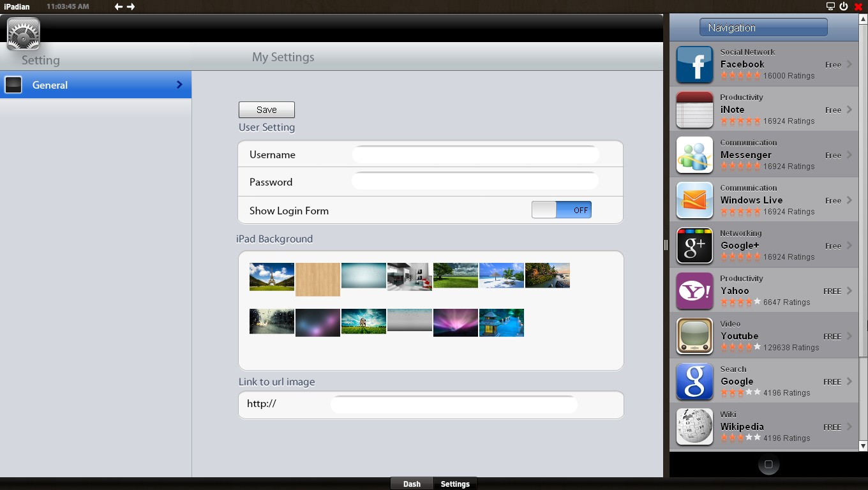
Task: Click FREE price on Google
Action: 832,382
